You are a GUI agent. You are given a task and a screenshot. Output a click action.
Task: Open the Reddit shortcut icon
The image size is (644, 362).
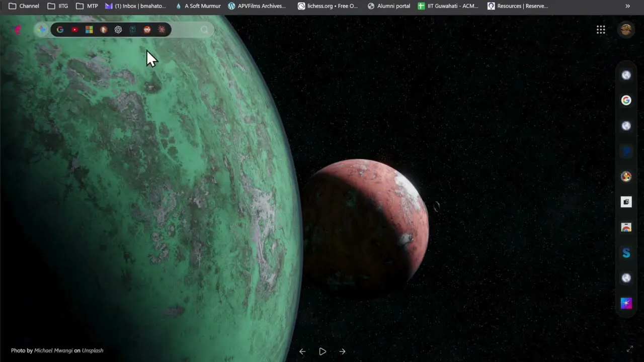pos(147,30)
